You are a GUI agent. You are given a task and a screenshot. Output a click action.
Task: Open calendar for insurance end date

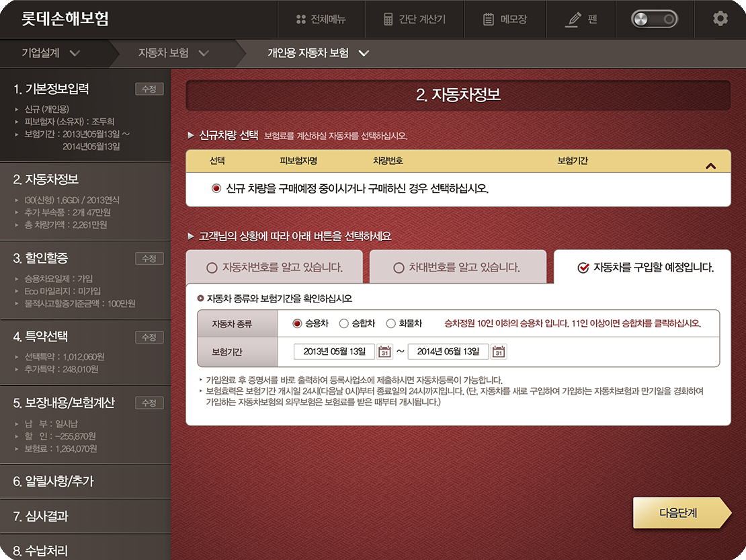point(499,352)
